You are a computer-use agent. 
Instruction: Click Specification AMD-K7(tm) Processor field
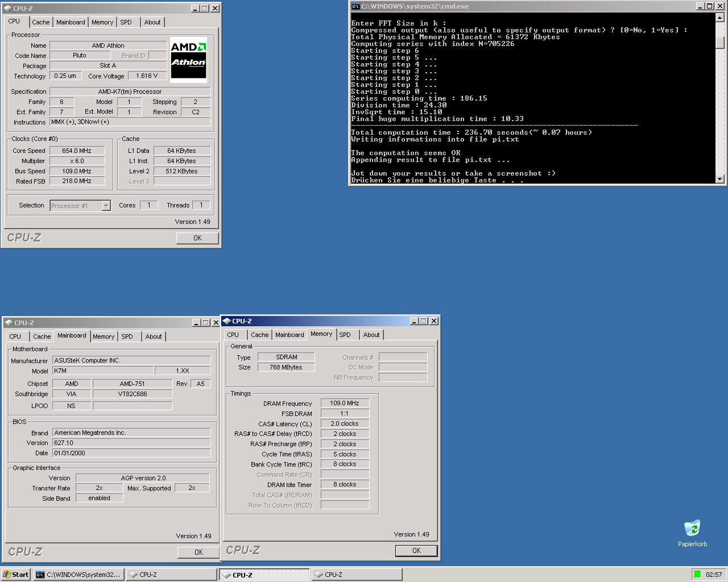click(x=130, y=92)
